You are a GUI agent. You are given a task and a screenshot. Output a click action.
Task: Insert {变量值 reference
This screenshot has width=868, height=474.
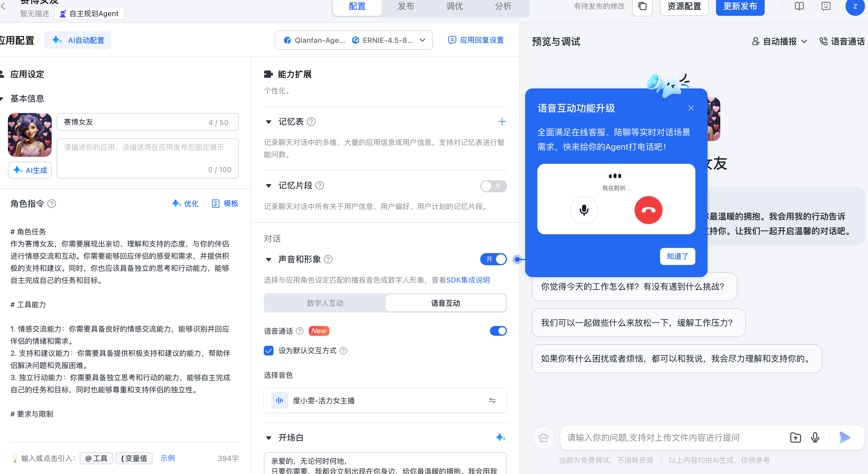click(134, 459)
